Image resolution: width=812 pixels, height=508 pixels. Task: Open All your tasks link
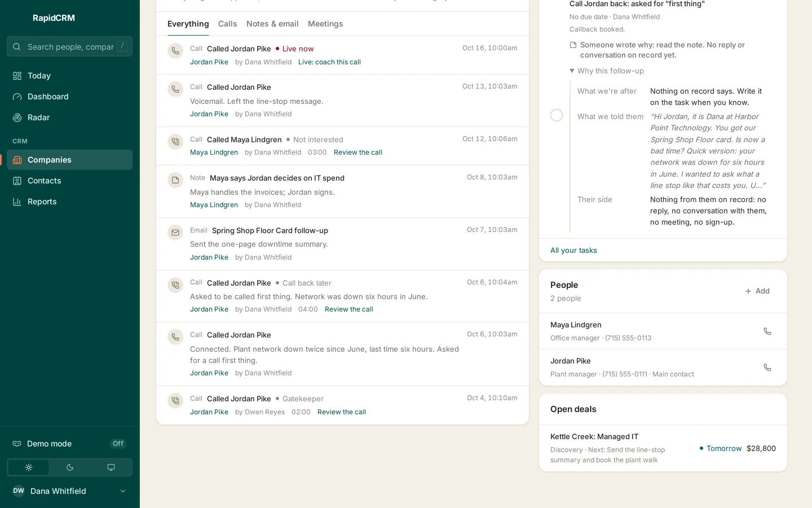tap(573, 251)
